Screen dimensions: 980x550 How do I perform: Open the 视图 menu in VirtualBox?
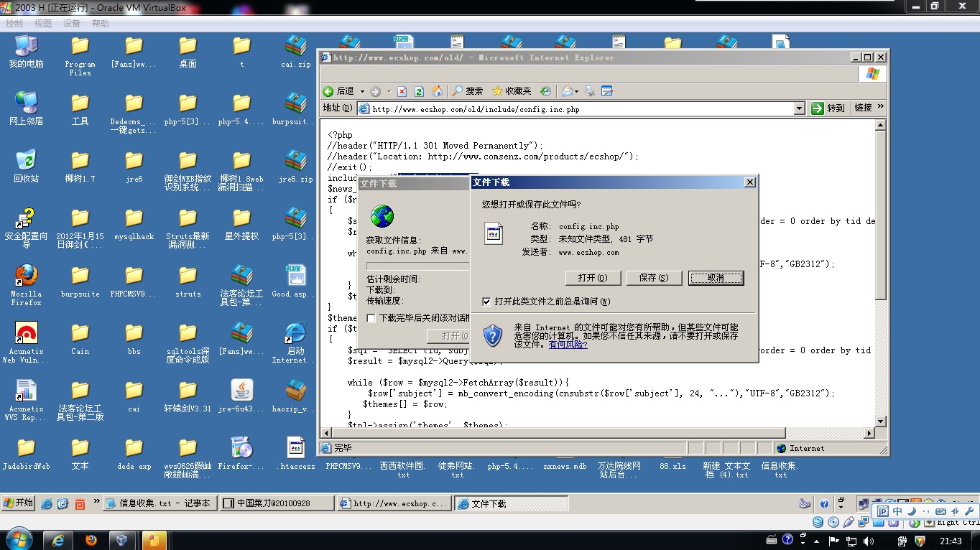[43, 24]
